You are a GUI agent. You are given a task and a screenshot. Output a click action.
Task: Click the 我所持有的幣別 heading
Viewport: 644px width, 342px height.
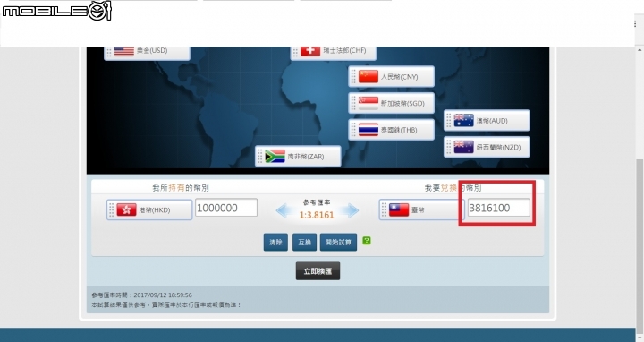pos(181,188)
